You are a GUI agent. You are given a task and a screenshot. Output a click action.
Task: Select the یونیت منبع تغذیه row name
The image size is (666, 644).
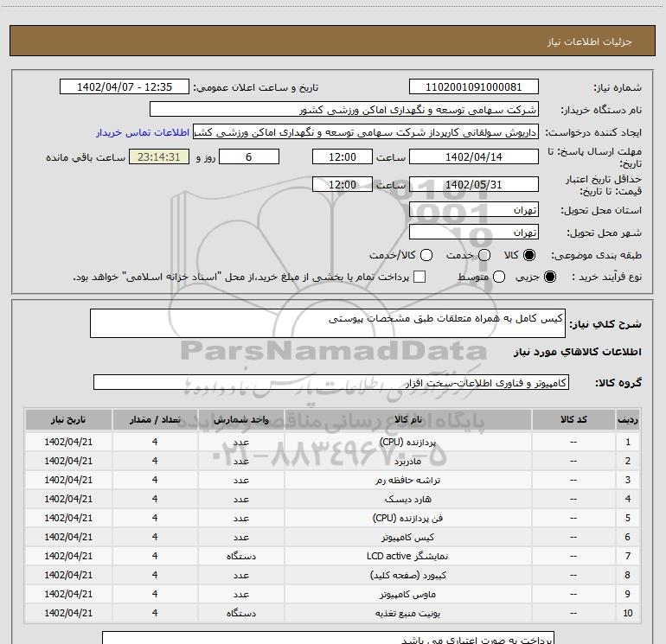(x=407, y=613)
